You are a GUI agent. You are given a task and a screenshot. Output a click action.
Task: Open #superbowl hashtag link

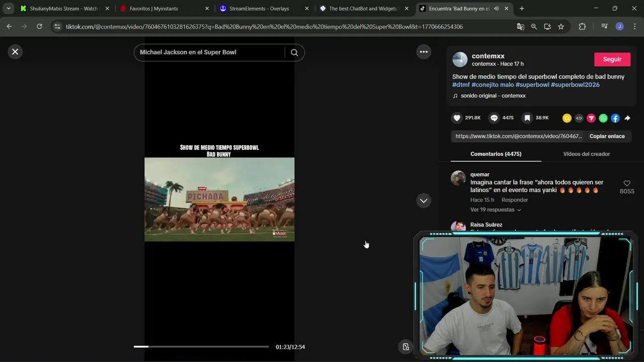pos(532,85)
